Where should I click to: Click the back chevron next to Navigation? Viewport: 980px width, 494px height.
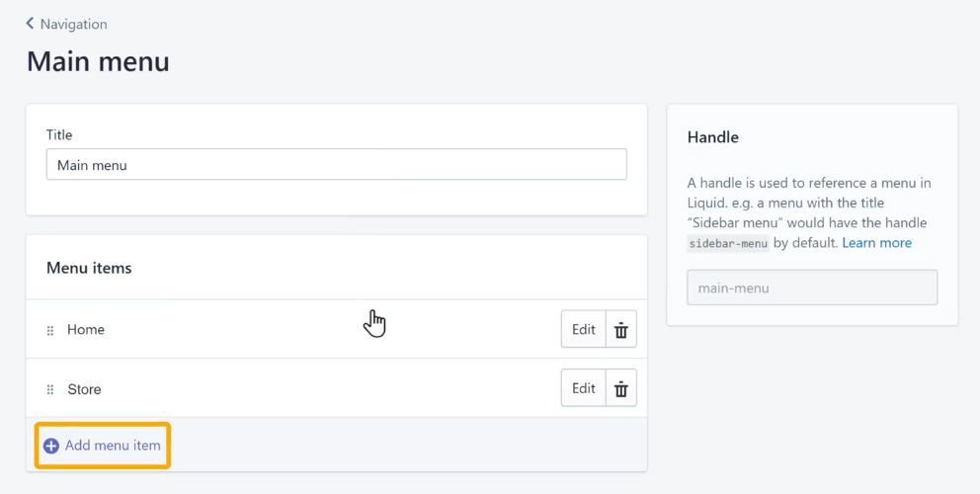tap(30, 24)
